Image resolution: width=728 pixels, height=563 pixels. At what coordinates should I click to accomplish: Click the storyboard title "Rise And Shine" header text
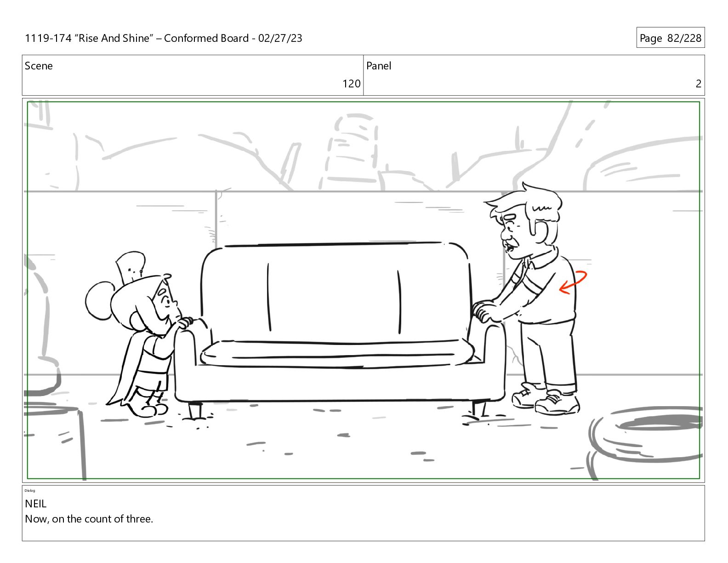point(164,38)
